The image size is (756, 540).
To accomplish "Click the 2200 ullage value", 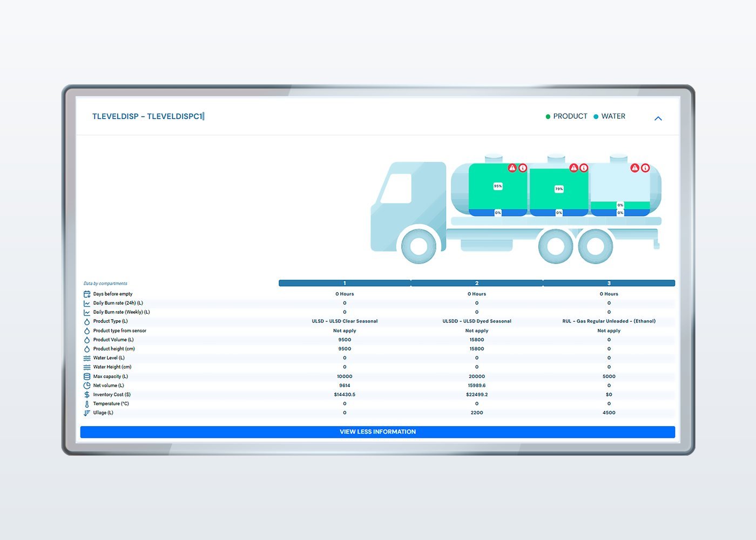I will (477, 413).
